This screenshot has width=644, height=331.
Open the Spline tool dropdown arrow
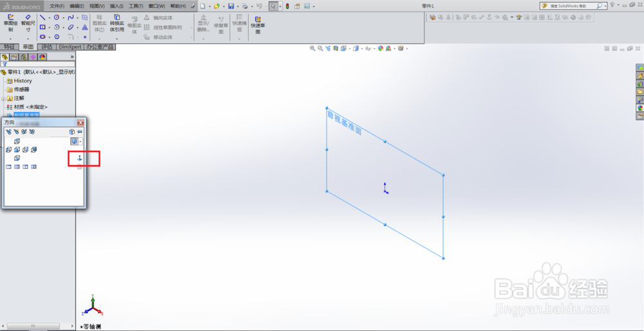pyautogui.click(x=77, y=18)
